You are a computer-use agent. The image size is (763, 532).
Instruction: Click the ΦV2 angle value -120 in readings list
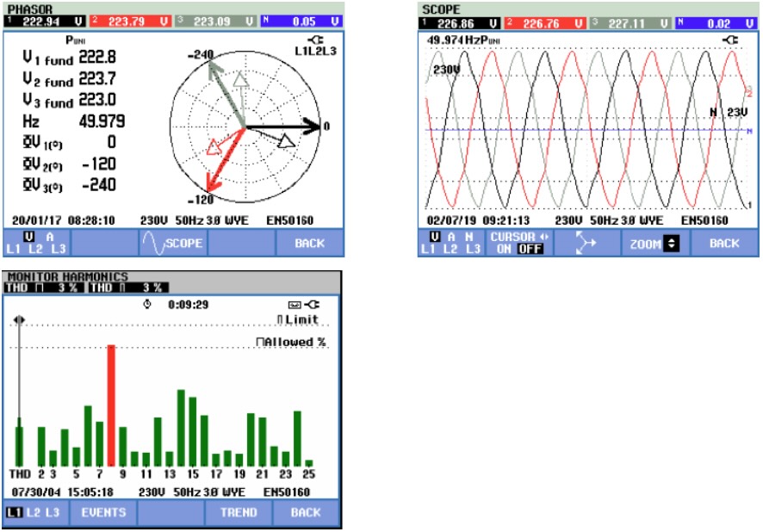(x=99, y=164)
